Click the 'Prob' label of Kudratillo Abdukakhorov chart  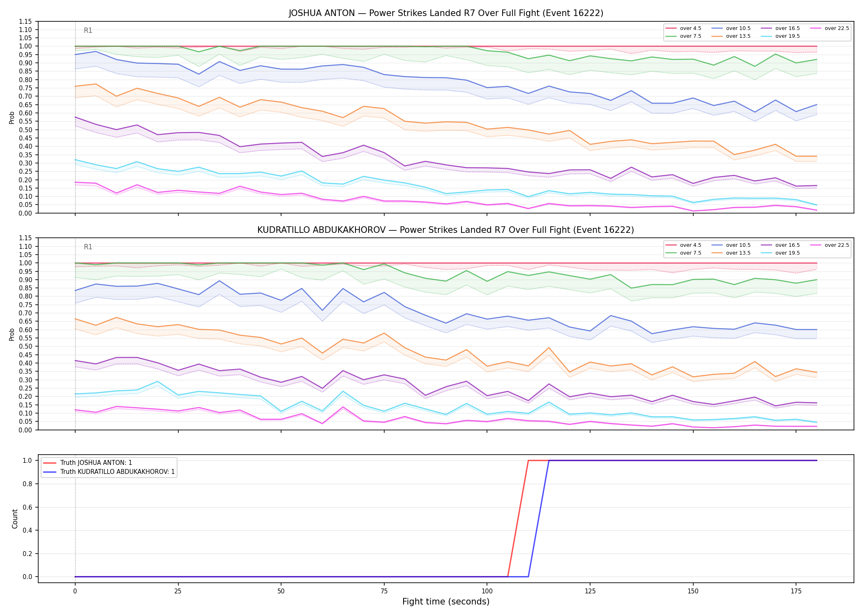click(x=12, y=334)
